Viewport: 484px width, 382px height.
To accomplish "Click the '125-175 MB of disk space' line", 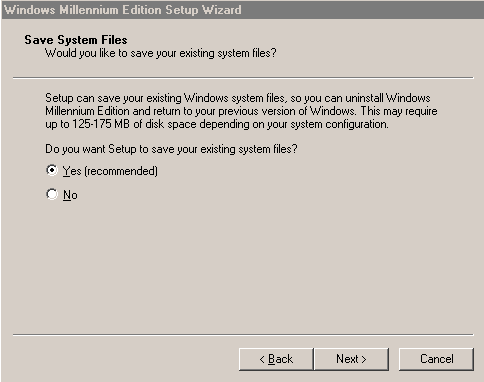I will pos(217,124).
